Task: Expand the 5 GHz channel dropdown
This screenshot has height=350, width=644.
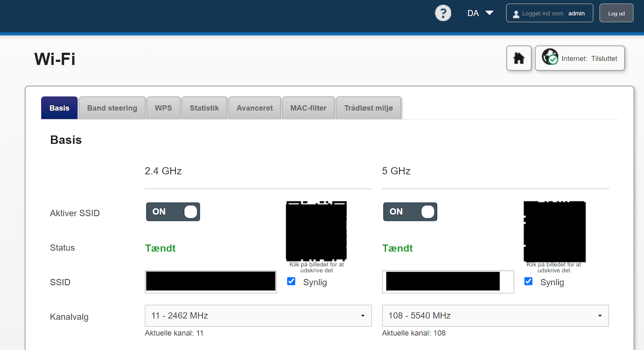Action: 495,316
